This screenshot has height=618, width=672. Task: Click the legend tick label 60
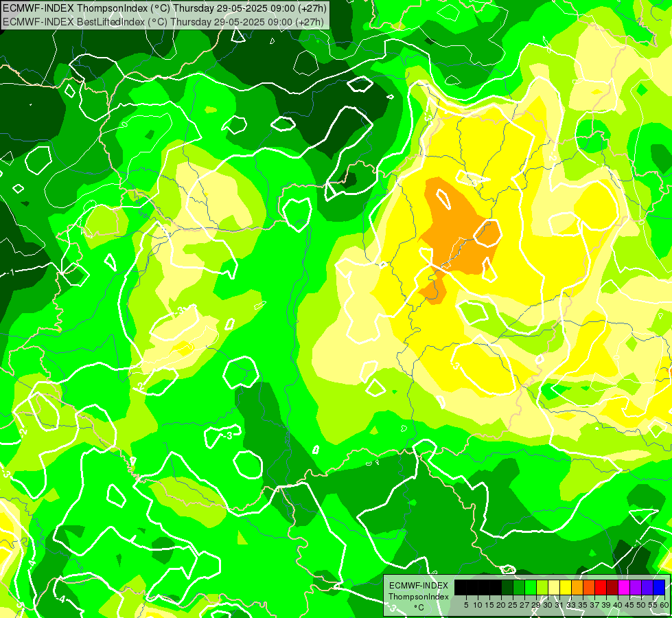coord(664,605)
